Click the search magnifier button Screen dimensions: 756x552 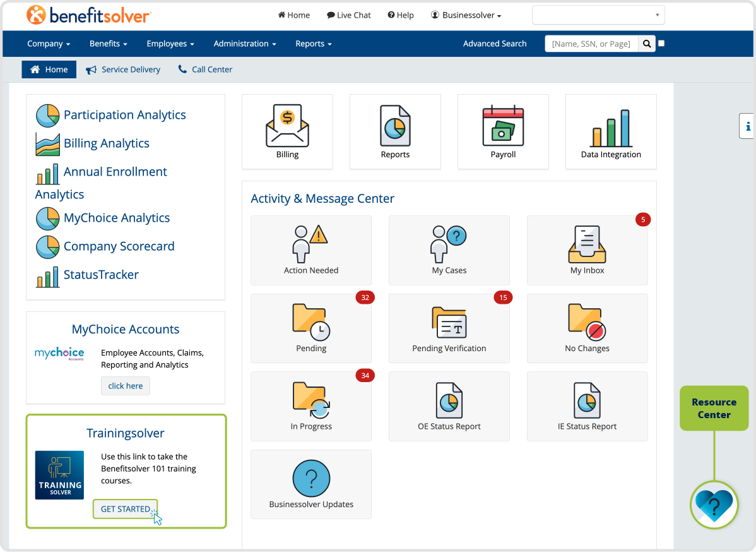647,44
